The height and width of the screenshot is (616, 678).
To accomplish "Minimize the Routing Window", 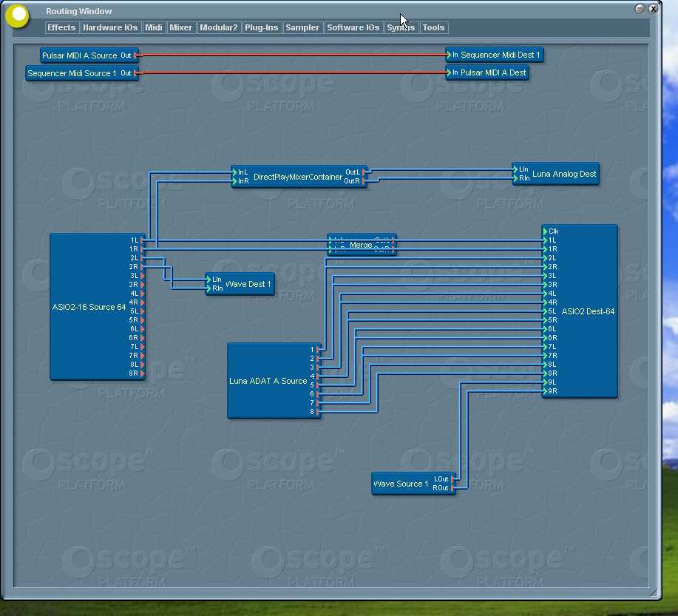I will click(x=640, y=9).
